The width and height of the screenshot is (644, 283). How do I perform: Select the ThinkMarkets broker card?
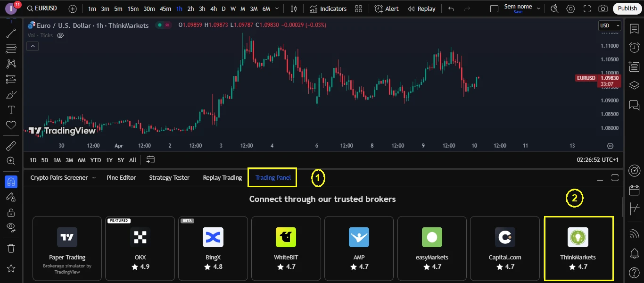point(578,248)
